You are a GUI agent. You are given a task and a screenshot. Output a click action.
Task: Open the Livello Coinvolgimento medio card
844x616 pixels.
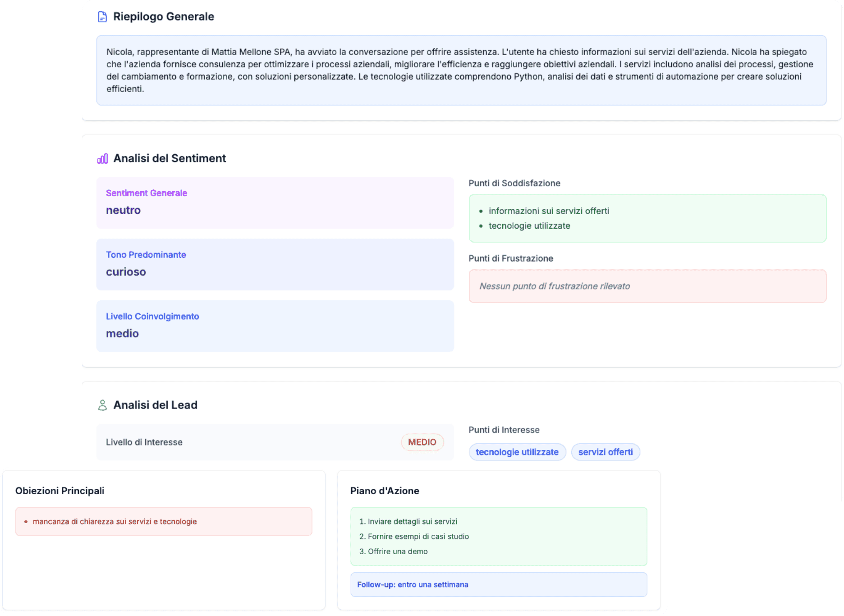[275, 326]
